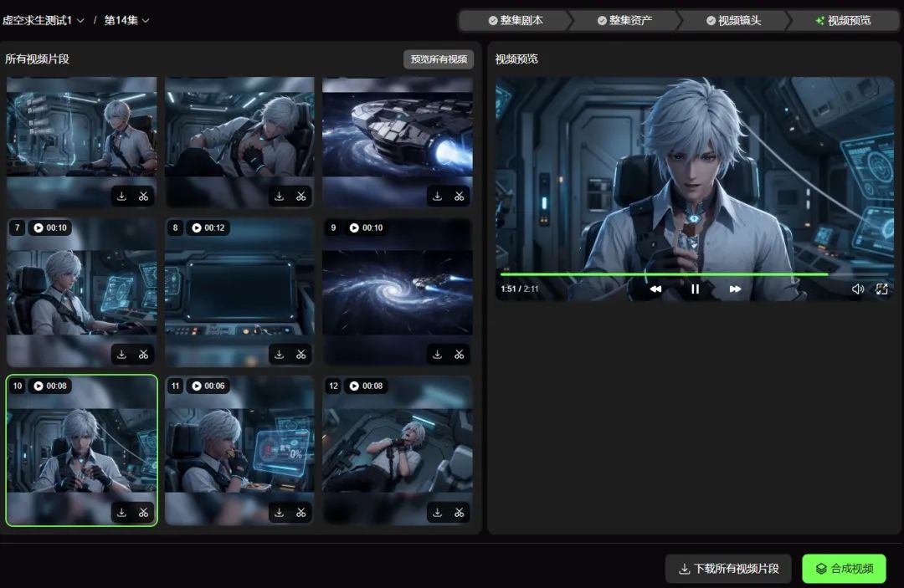The height and width of the screenshot is (588, 904).
Task: Fast forward the preview video
Action: tap(735, 289)
